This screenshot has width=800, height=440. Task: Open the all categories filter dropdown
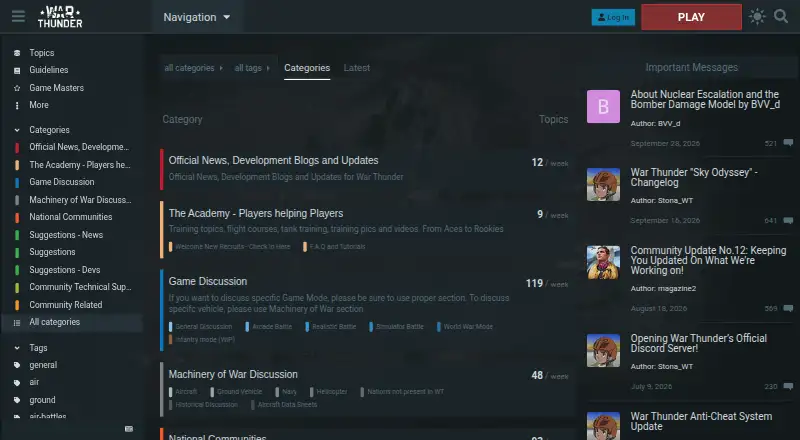click(x=194, y=68)
